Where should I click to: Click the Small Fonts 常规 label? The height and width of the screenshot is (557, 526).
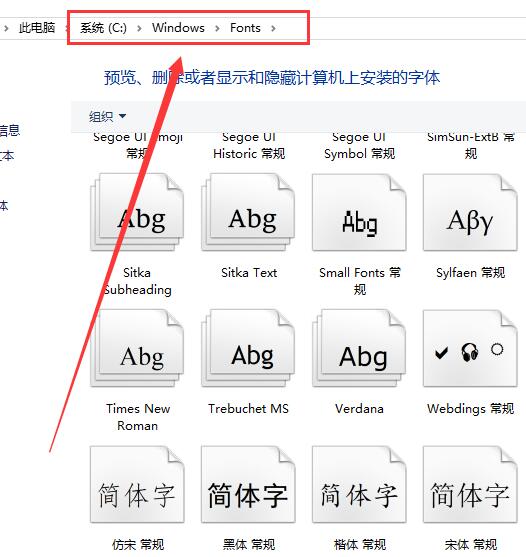click(x=360, y=281)
